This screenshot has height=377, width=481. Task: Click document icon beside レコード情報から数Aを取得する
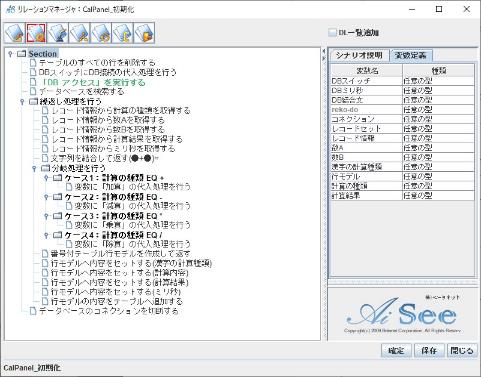[45, 120]
